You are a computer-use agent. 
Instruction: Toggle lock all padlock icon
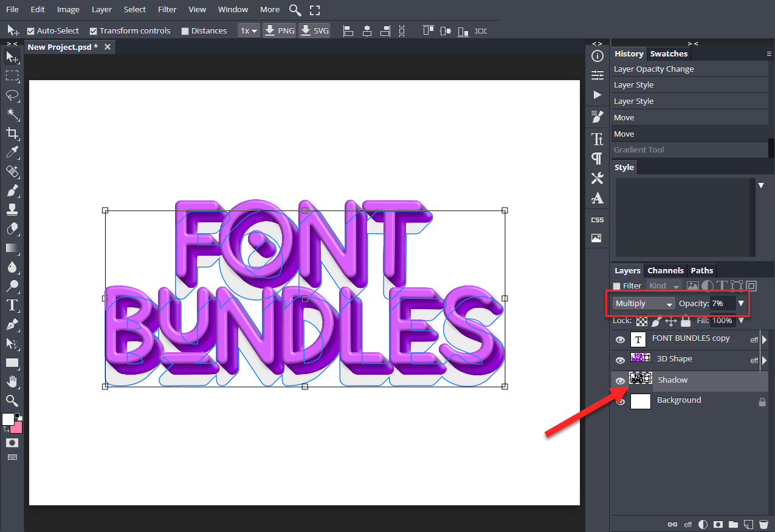point(686,321)
